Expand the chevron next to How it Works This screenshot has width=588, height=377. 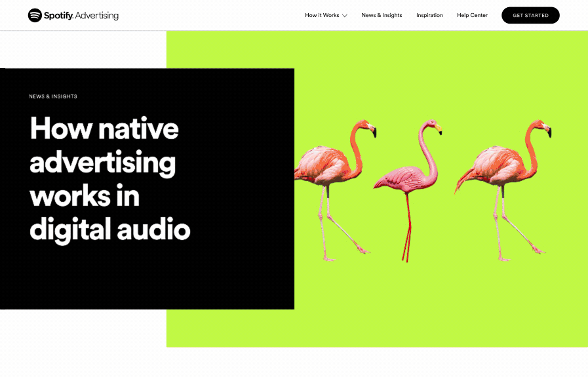coord(345,16)
